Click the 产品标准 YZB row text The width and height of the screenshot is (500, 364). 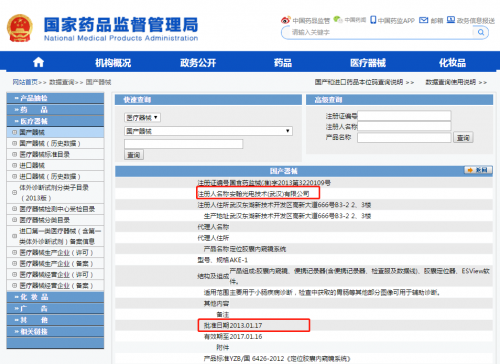[x=277, y=359]
